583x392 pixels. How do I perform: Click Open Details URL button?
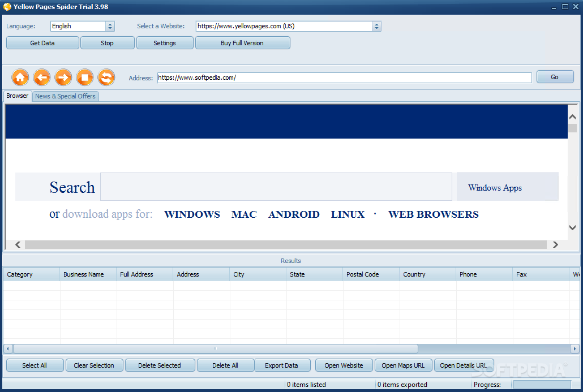(463, 365)
